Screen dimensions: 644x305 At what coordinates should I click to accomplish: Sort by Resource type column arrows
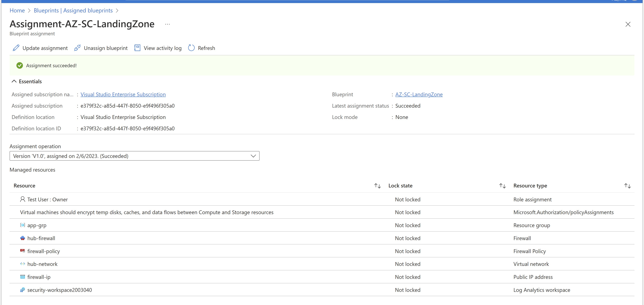[628, 186]
